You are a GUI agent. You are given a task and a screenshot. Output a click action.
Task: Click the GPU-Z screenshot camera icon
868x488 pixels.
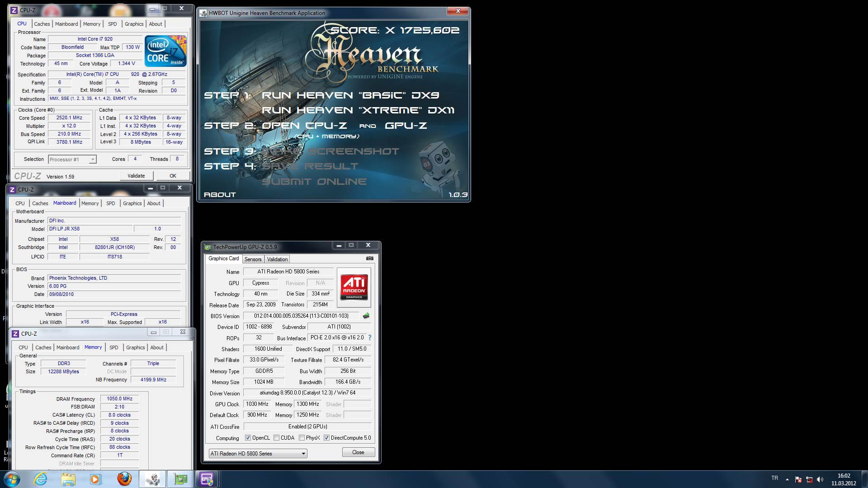tap(370, 258)
